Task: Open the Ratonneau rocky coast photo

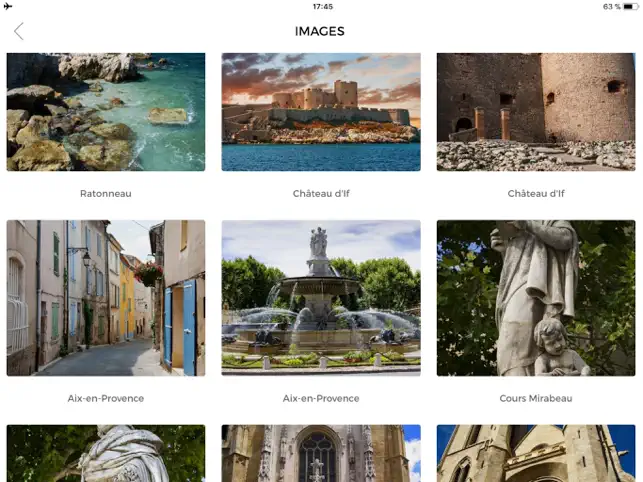Action: (x=106, y=112)
